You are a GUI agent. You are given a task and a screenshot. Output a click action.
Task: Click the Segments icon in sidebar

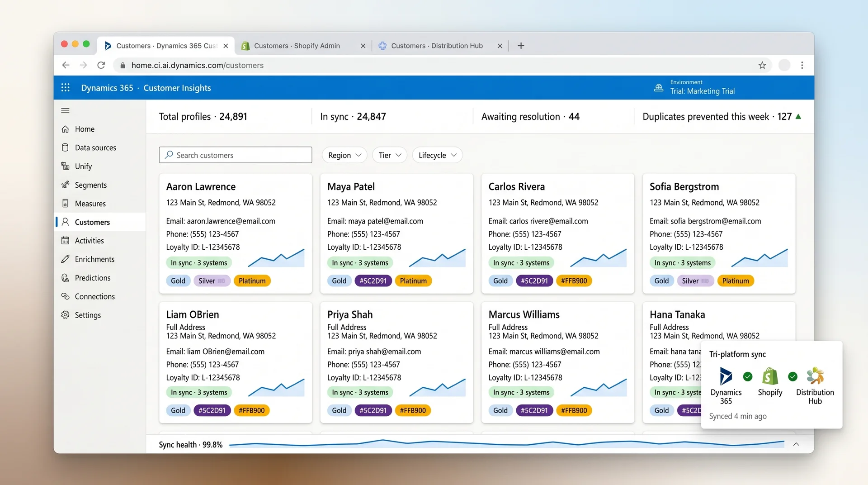(x=66, y=185)
